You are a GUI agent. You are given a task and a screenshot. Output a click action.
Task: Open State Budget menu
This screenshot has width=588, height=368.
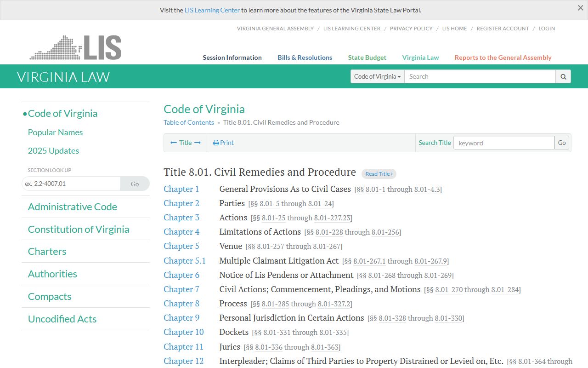[x=367, y=57]
